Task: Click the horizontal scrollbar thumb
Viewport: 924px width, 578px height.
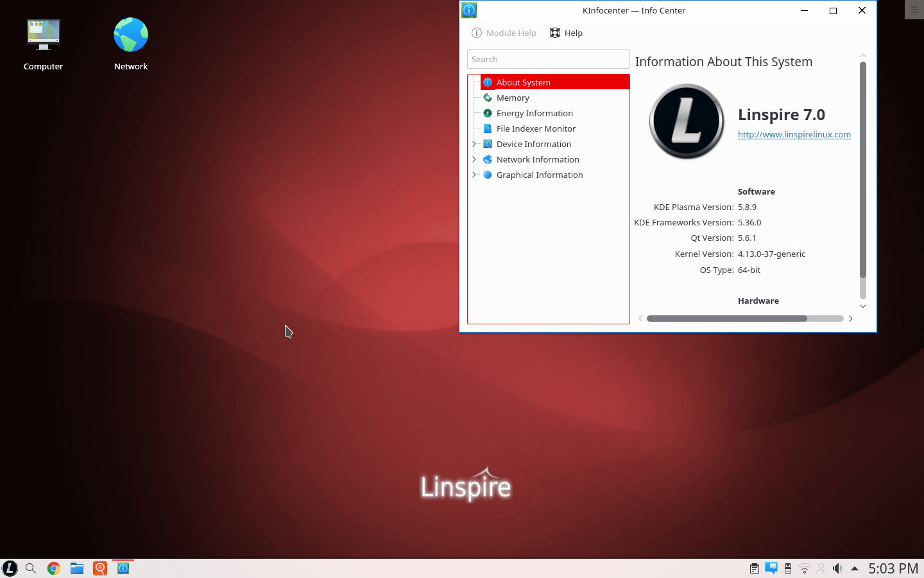Action: tap(726, 319)
